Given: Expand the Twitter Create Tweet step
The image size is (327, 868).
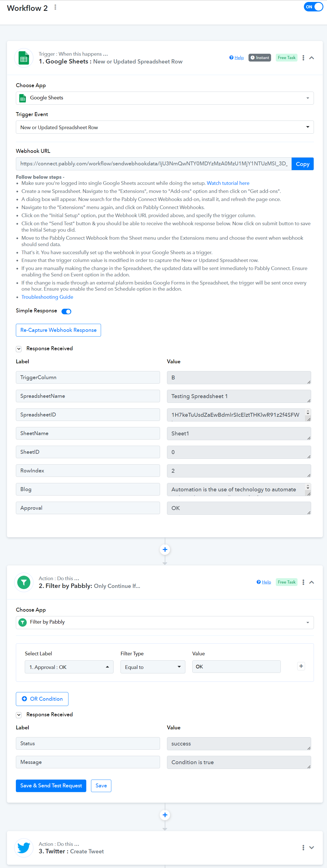Looking at the screenshot, I should point(311,847).
